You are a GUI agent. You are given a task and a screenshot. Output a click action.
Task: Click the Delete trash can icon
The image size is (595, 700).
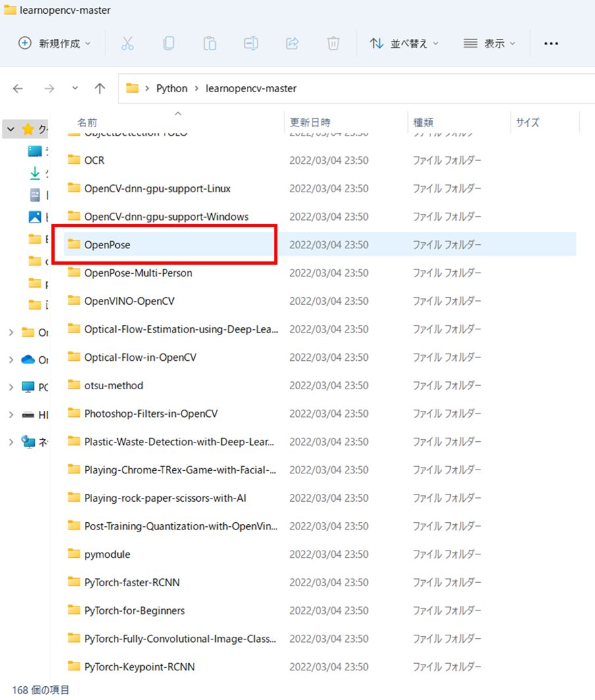click(333, 43)
